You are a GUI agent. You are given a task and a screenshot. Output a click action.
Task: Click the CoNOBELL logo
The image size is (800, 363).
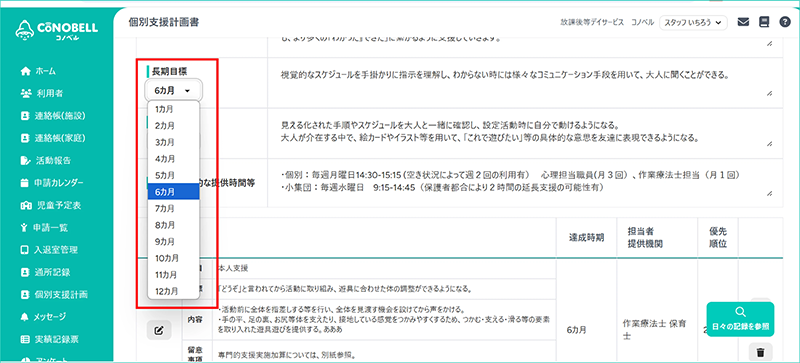56,31
